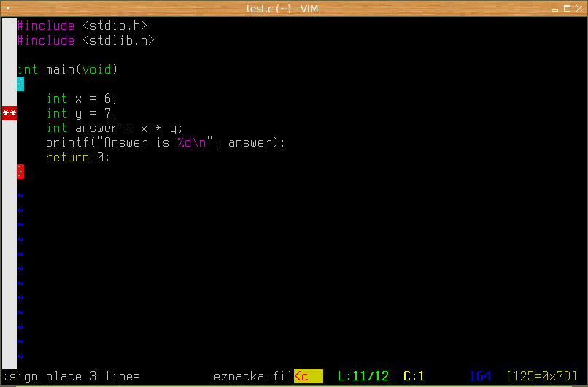Click the [125=0x7D] character code display
588x387 pixels.
pyautogui.click(x=541, y=376)
